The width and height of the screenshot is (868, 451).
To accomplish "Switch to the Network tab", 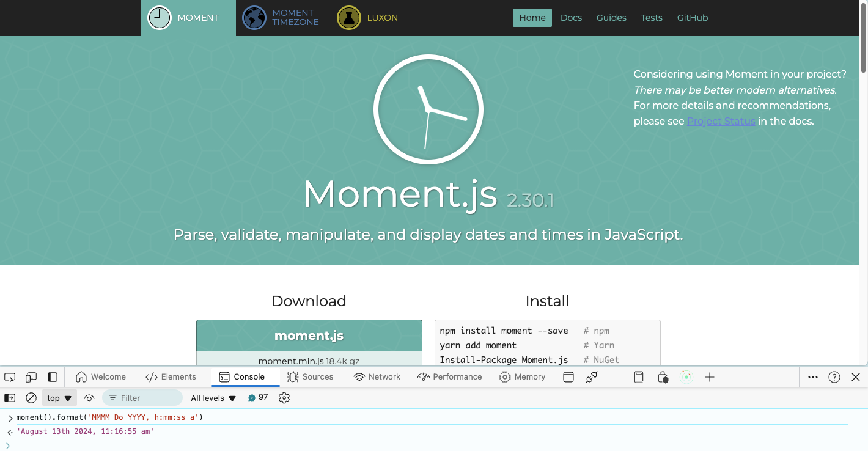I will pos(377,377).
